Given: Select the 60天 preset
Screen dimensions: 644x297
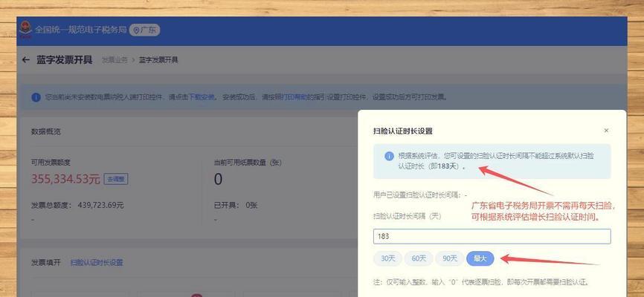Looking at the screenshot, I should 419,258.
